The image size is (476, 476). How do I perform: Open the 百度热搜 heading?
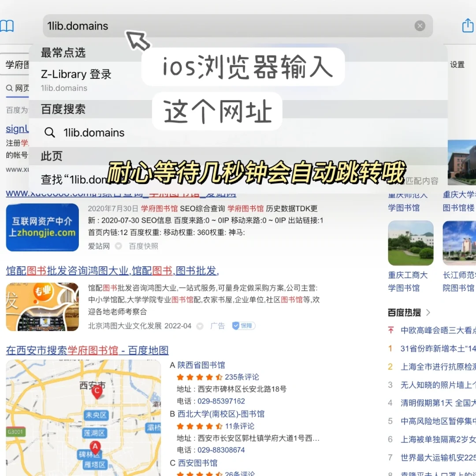click(x=404, y=312)
